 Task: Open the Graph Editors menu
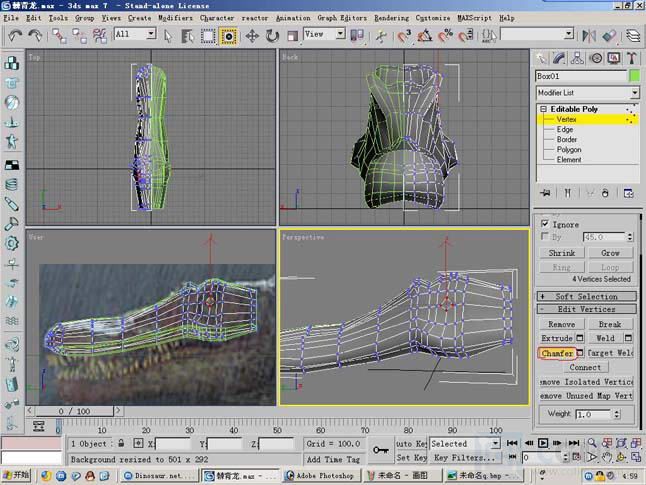[342, 18]
